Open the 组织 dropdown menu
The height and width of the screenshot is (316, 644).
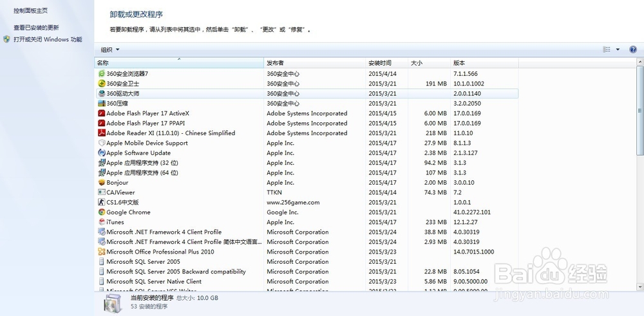[110, 50]
